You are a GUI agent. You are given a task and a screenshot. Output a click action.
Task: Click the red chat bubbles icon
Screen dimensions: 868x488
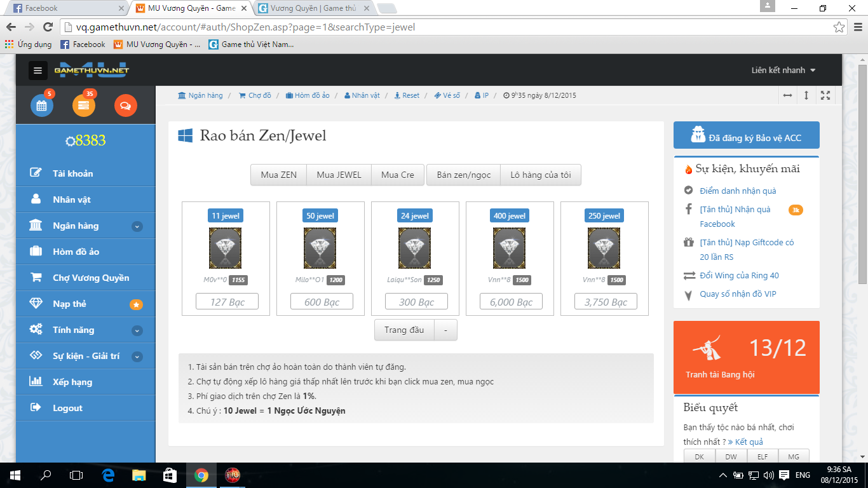click(x=125, y=105)
